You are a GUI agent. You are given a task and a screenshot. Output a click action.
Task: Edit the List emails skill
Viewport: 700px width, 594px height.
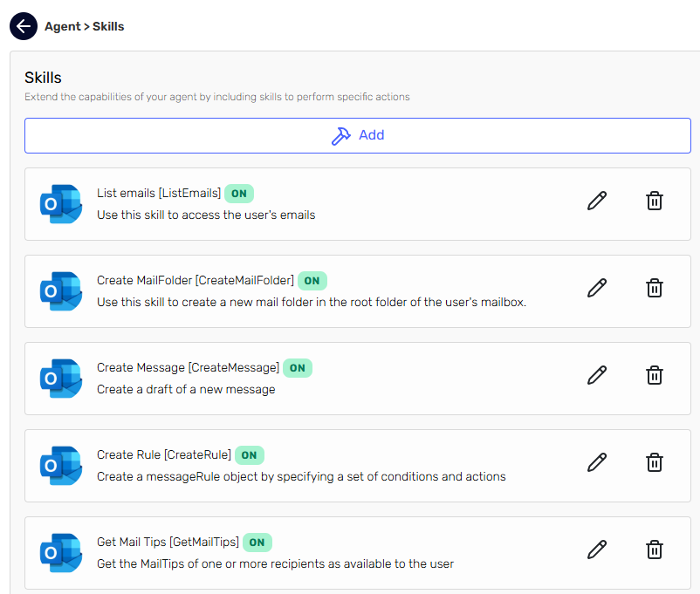pyautogui.click(x=597, y=201)
